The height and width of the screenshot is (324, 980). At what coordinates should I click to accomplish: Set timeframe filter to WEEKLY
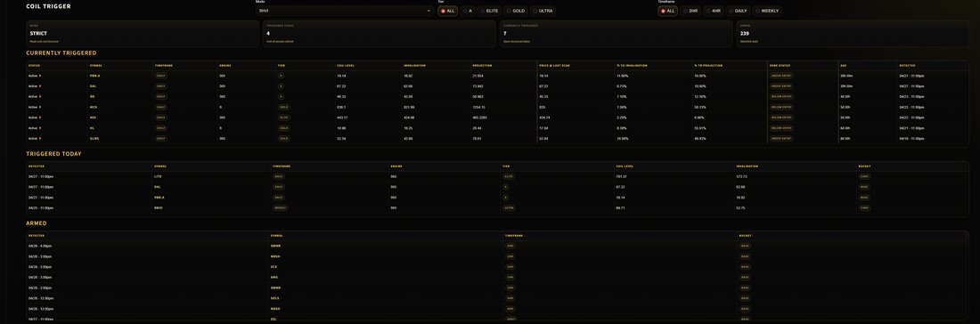coord(767,11)
